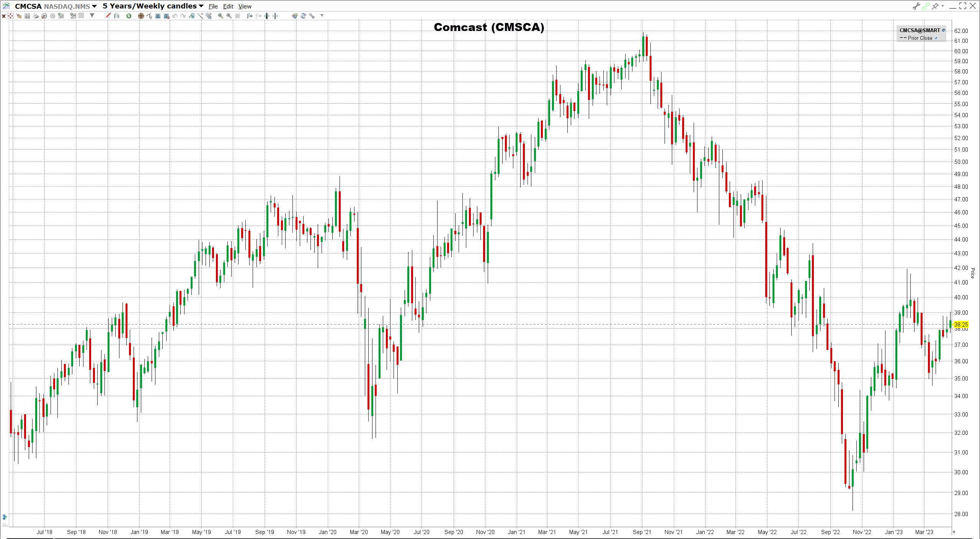Open wrench configuration icon in title bar
This screenshot has width=980, height=539.
pyautogui.click(x=916, y=6)
